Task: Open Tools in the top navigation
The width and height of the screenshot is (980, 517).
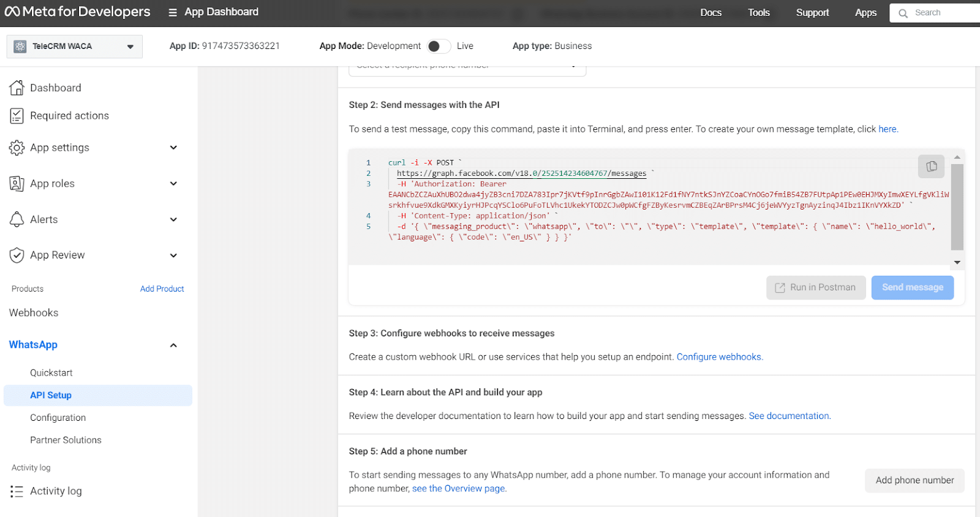Action: coord(758,12)
